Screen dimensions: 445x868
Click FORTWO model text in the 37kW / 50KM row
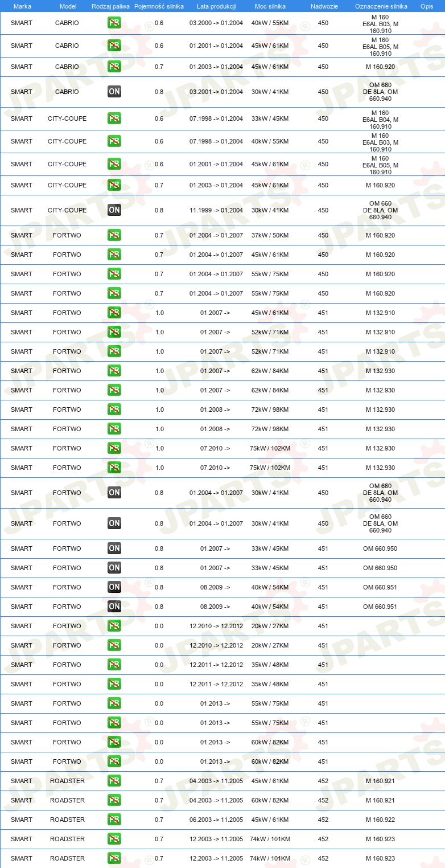67,235
